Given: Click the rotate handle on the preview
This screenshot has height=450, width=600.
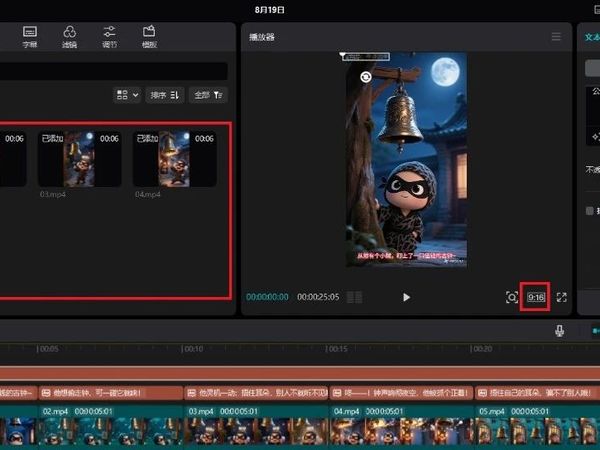Looking at the screenshot, I should pyautogui.click(x=366, y=77).
